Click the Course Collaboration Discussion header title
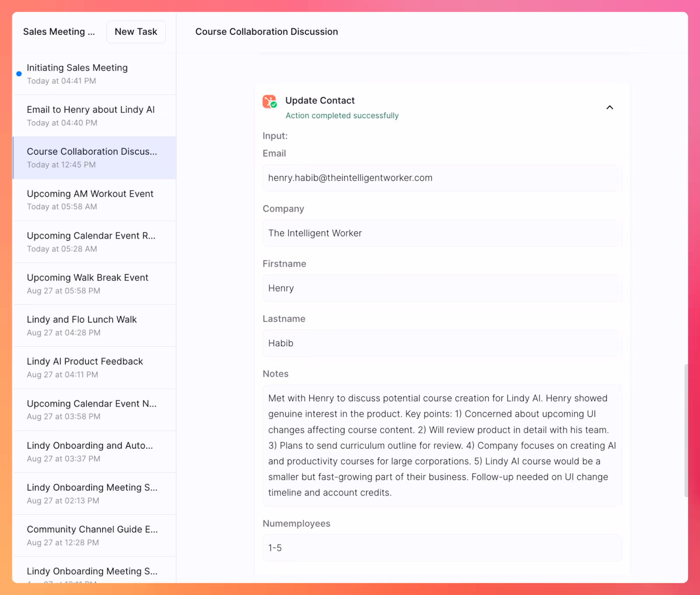This screenshot has width=700, height=595. 266,31
